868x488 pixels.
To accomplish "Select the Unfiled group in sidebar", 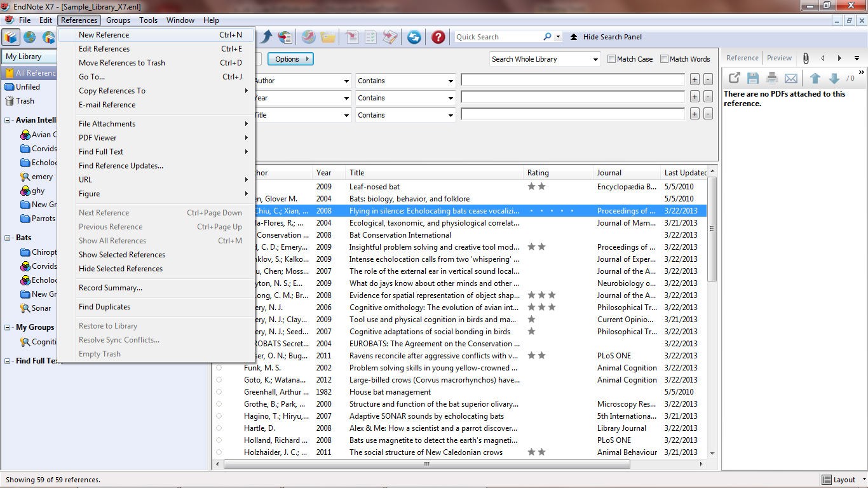I will (x=28, y=87).
